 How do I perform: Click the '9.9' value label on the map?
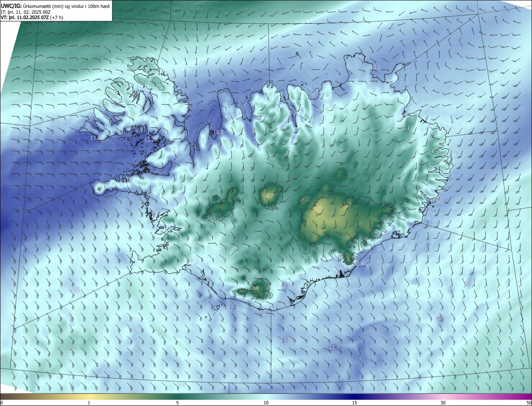(x=273, y=367)
